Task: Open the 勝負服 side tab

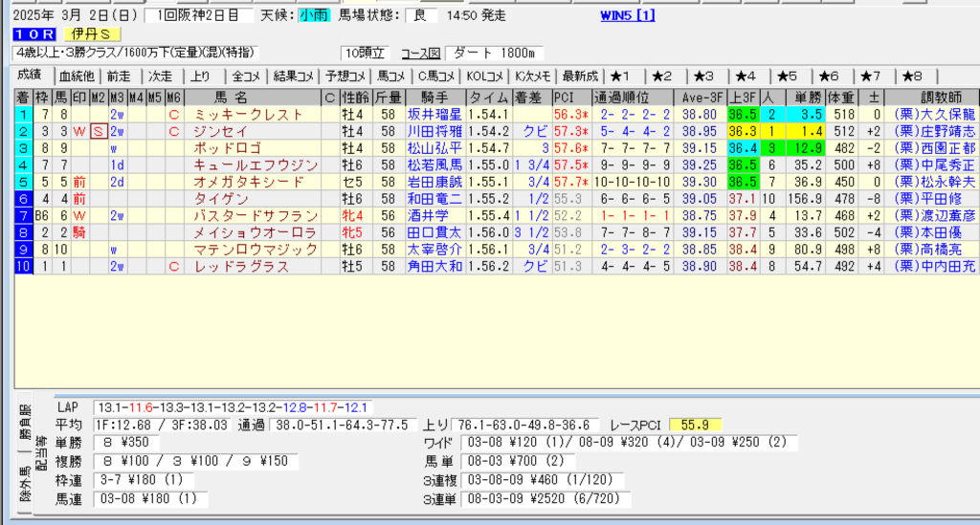Action: pos(25,422)
